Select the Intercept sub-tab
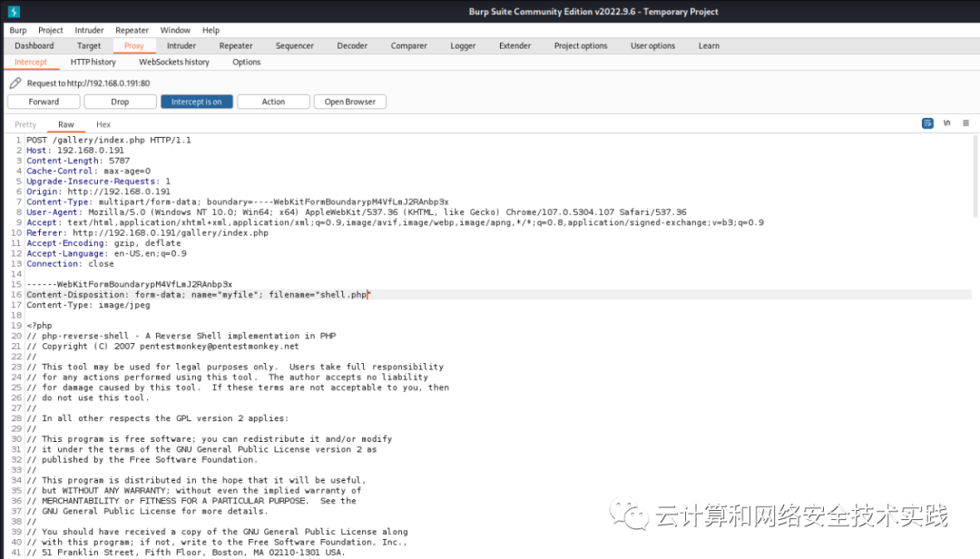 [x=31, y=62]
